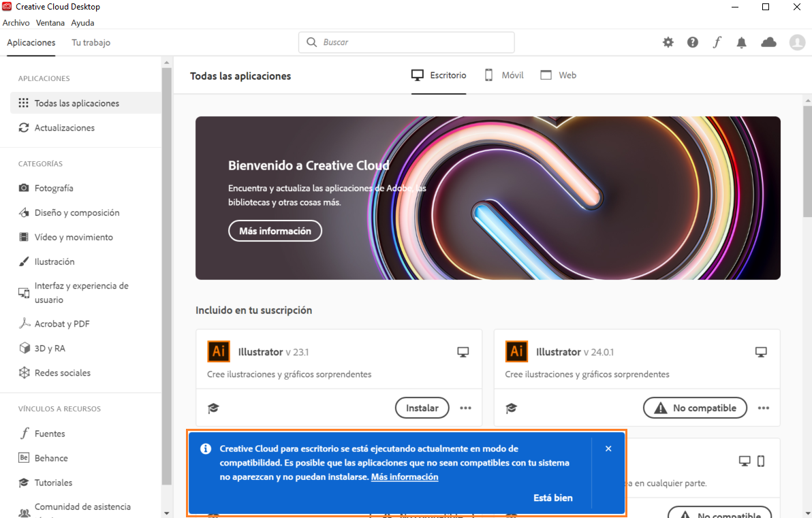Open the account profile avatar
The width and height of the screenshot is (812, 518).
click(x=797, y=42)
